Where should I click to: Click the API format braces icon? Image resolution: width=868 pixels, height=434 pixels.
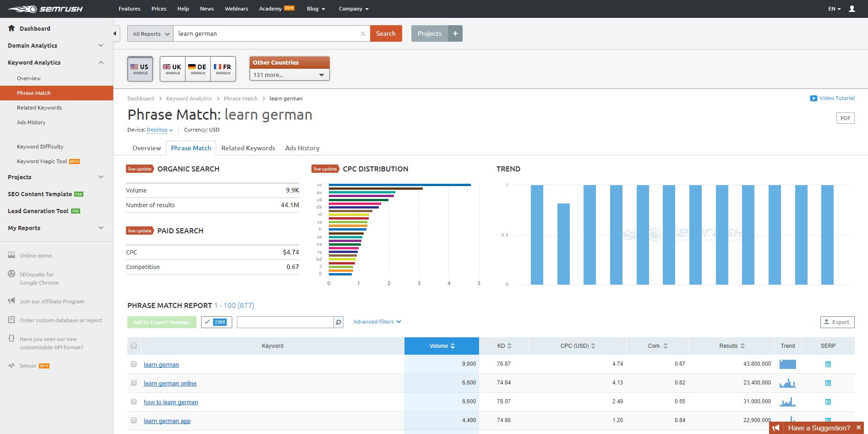[11, 339]
